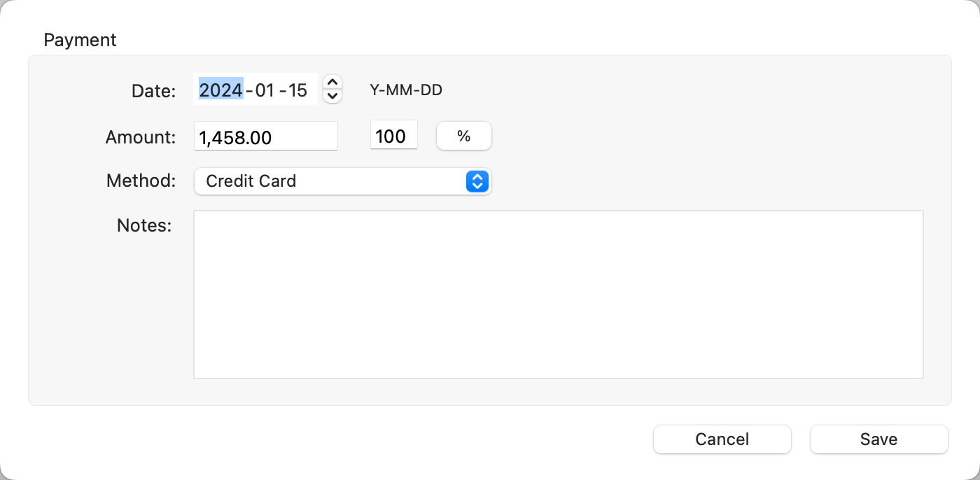Cancel the payment dialog

722,439
